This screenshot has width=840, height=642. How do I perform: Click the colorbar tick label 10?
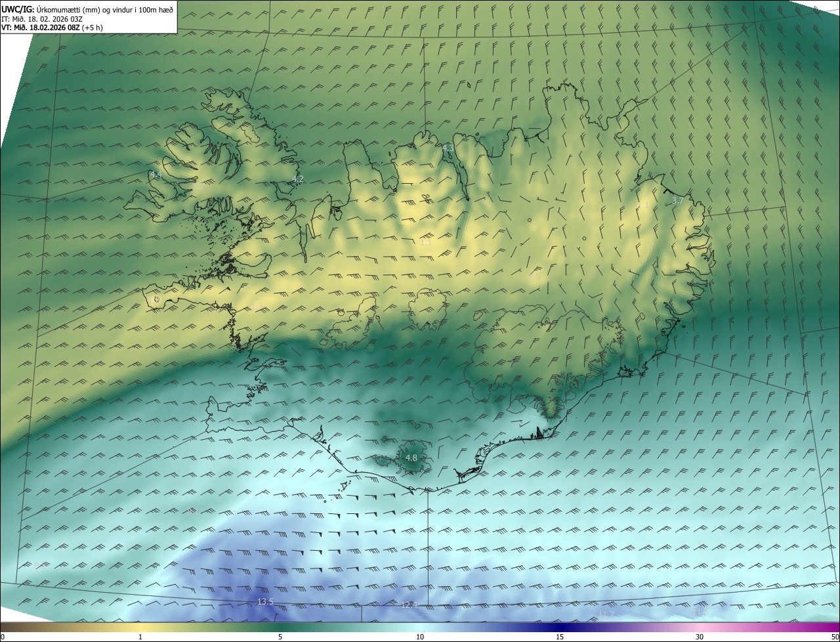pos(420,637)
